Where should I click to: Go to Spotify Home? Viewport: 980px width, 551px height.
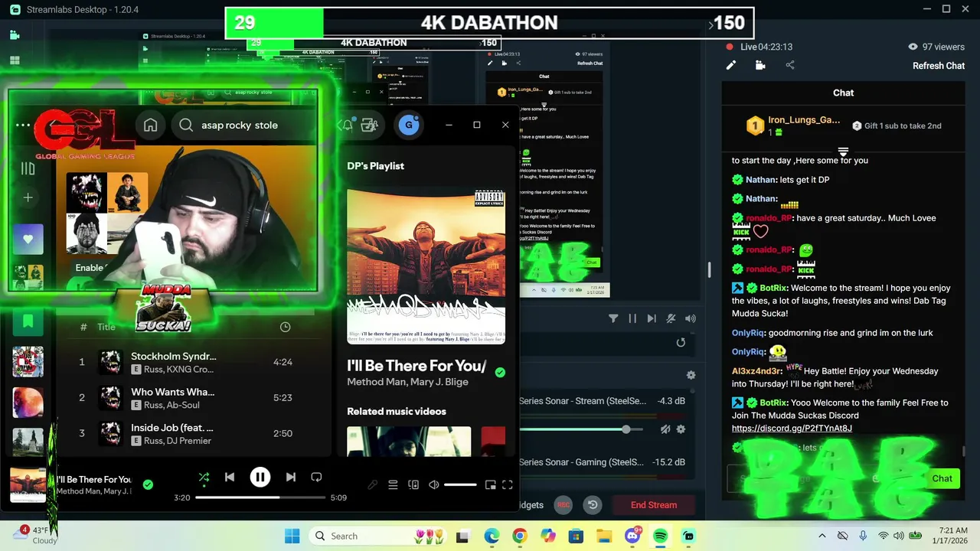pyautogui.click(x=150, y=125)
